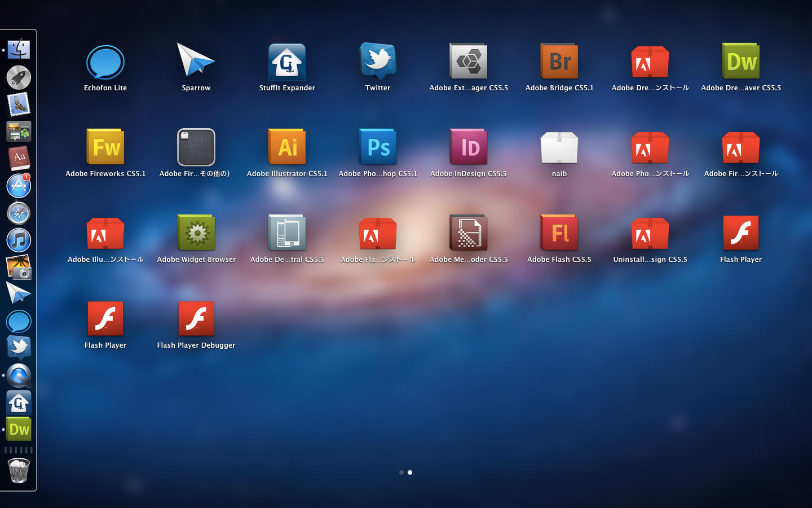Screen dimensions: 812x508
Task: Launch Adobe Illustrator CS5.1
Action: click(x=287, y=147)
